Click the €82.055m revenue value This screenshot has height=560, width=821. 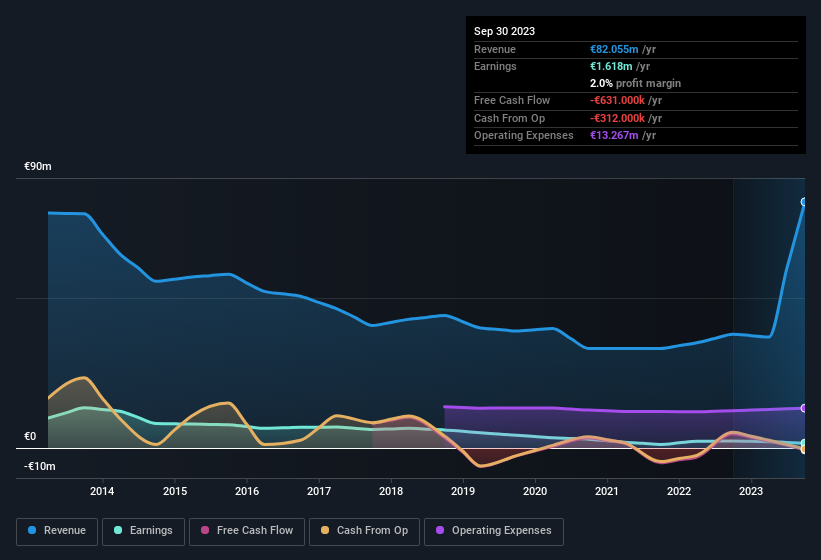pos(614,49)
